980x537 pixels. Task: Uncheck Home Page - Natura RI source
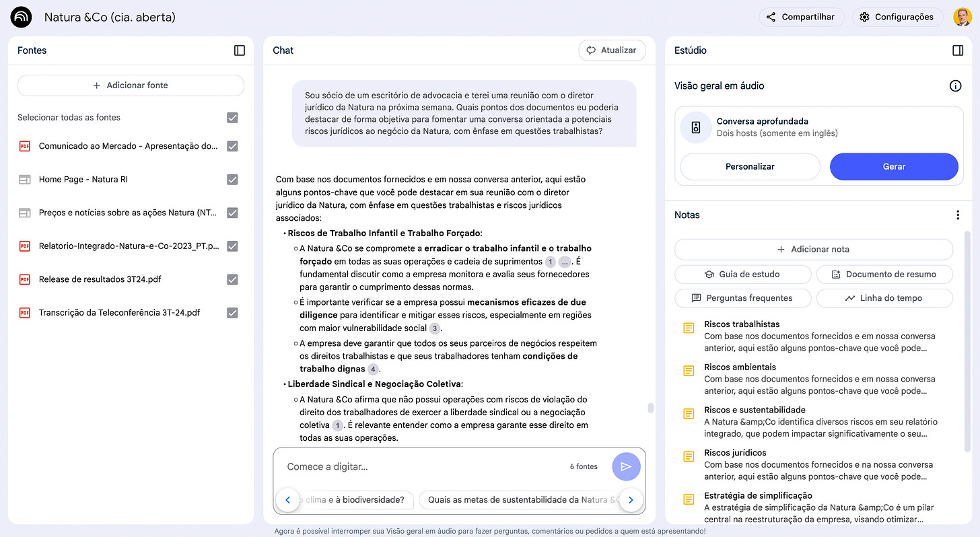click(232, 180)
